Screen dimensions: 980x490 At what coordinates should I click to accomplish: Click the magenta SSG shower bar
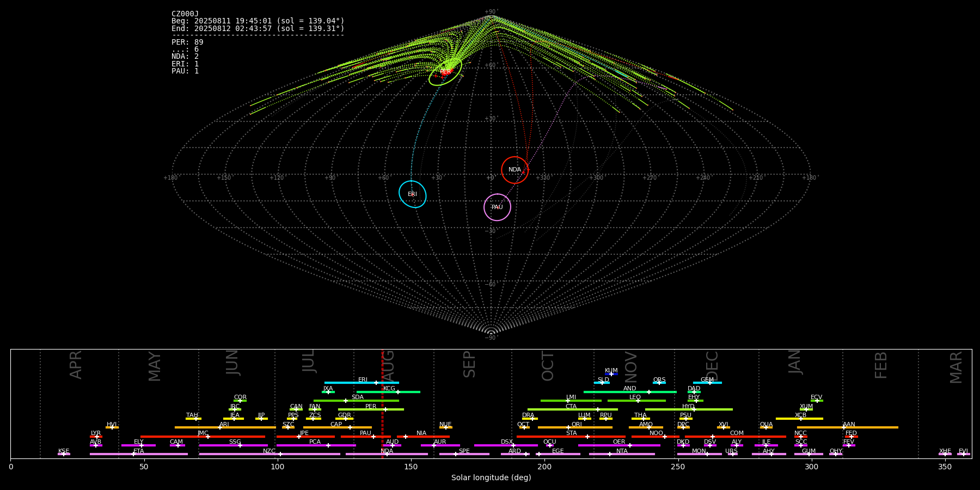tap(233, 445)
